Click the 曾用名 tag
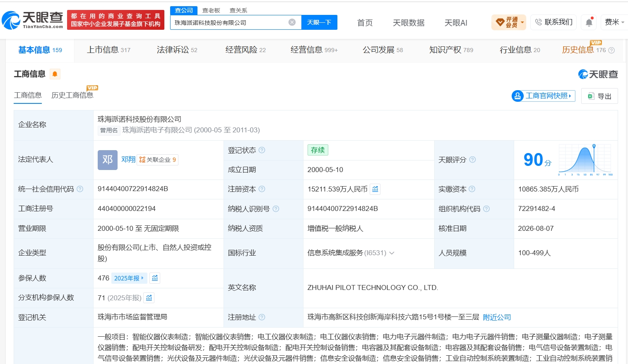 [x=109, y=130]
